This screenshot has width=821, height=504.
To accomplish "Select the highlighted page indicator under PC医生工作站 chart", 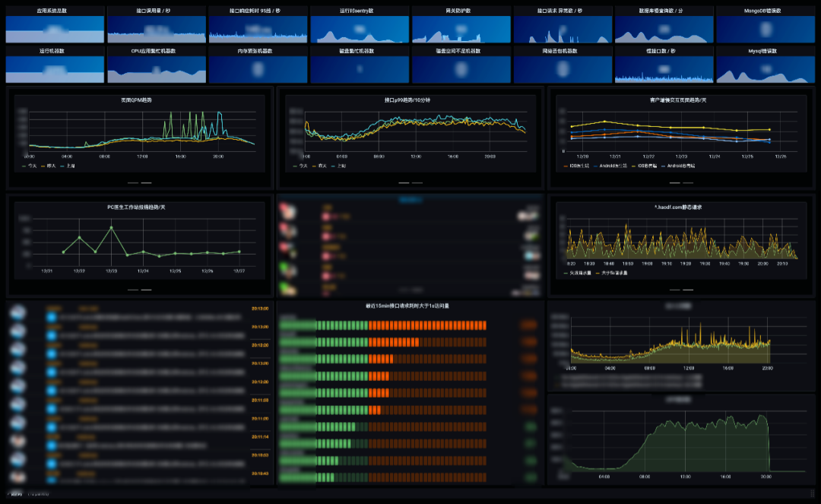I will pyautogui.click(x=147, y=290).
